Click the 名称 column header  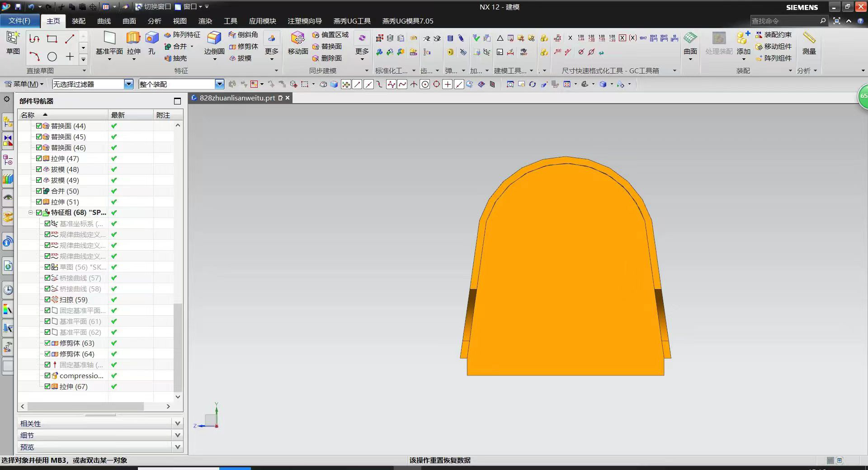tap(28, 115)
